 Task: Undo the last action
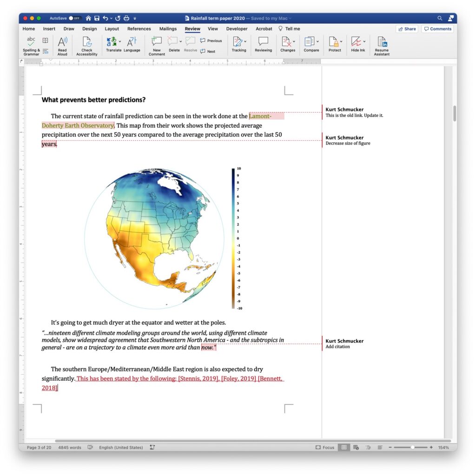pyautogui.click(x=106, y=18)
